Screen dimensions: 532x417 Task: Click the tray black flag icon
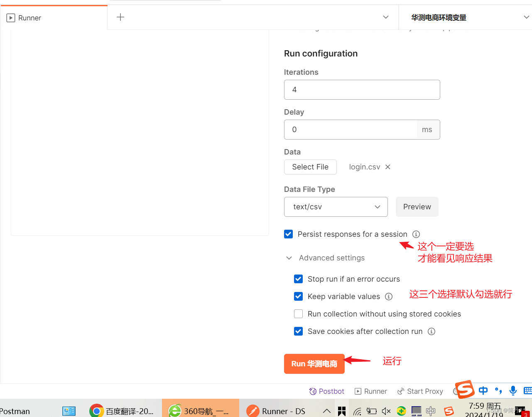[x=342, y=411]
